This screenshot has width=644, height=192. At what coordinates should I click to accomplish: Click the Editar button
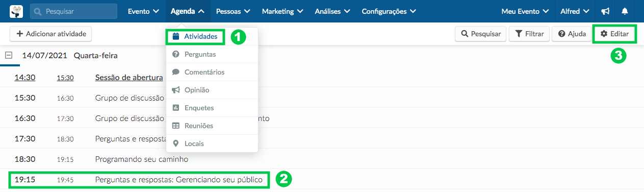point(614,34)
